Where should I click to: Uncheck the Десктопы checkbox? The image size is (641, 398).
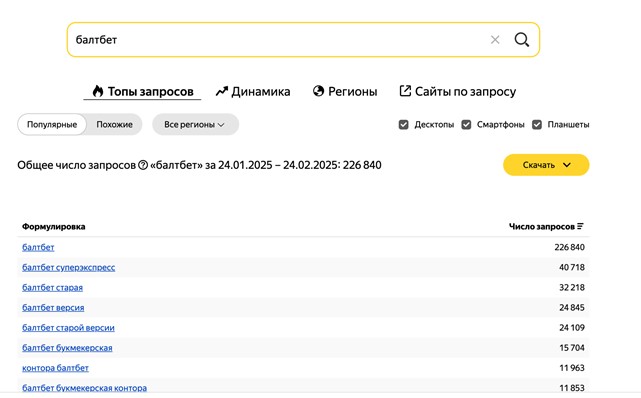[x=403, y=125]
